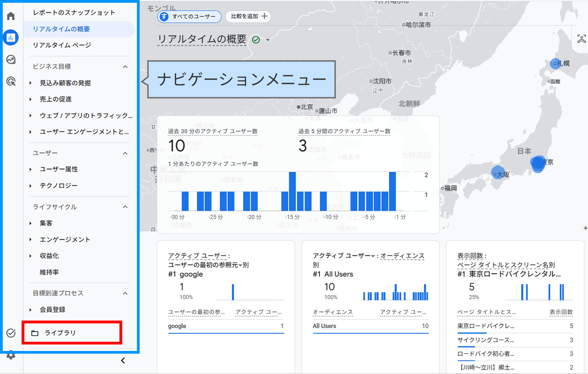This screenshot has height=374, width=588.
Task: Click オーディエンス dimension link in card title
Action: [x=402, y=256]
